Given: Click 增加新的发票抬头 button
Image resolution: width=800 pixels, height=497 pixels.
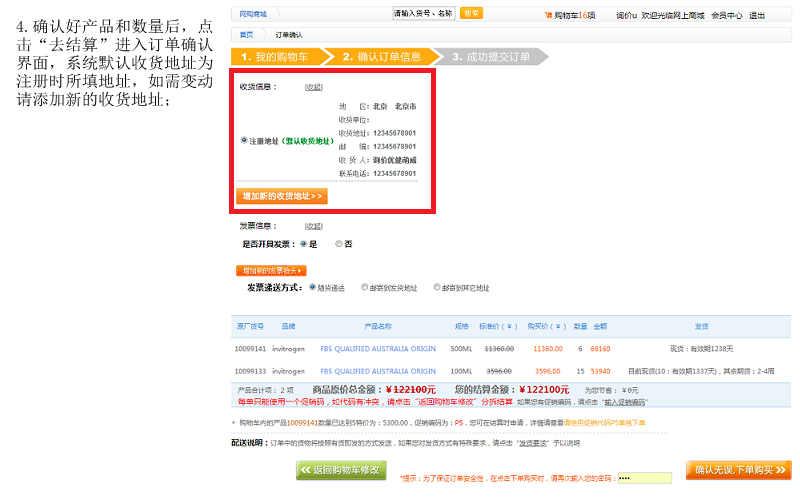Looking at the screenshot, I should point(271,270).
